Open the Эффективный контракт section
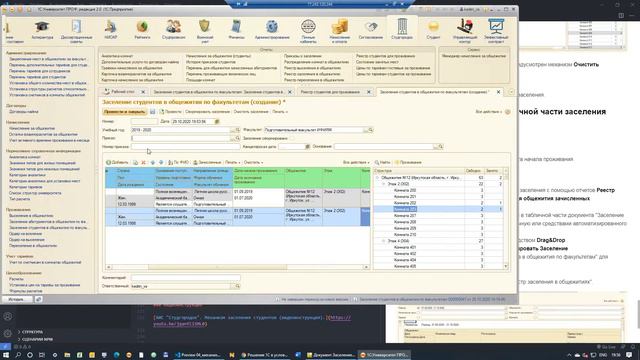640x360 pixels. 496,31
